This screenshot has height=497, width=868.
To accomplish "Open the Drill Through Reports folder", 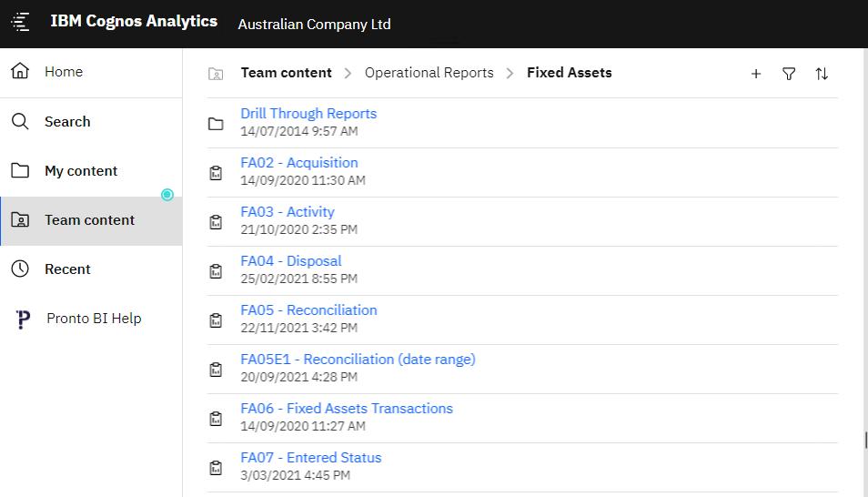I will coord(308,114).
